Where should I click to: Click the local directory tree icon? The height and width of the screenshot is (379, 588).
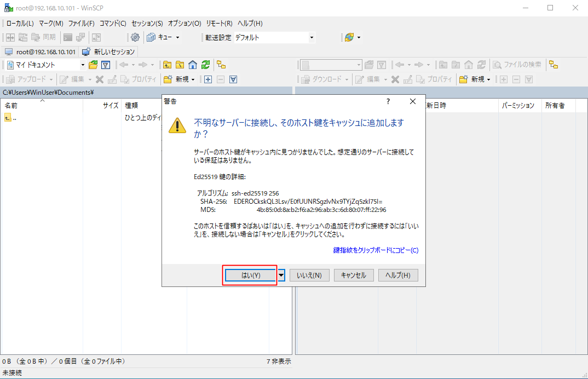tap(221, 65)
